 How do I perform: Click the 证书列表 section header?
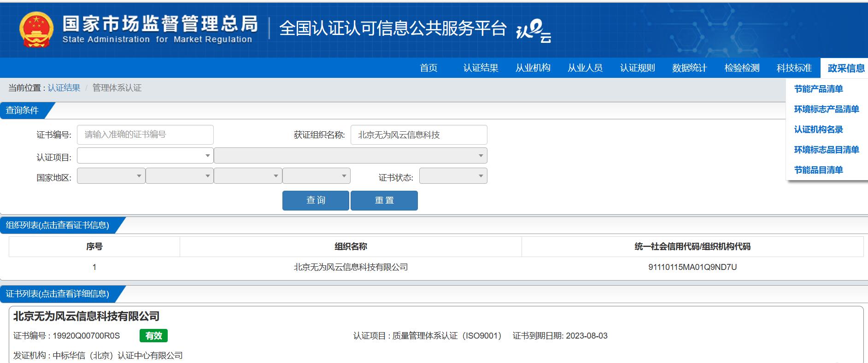pos(58,294)
